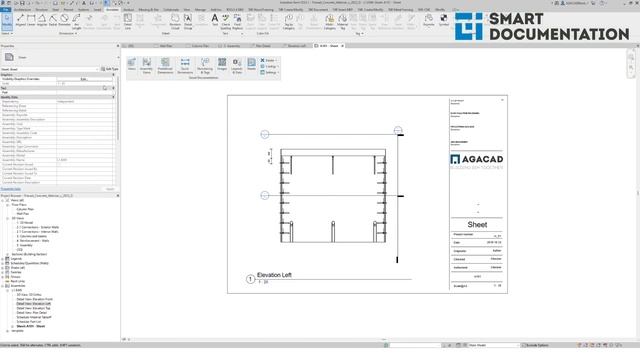Choose the Arc Length dimension tool
640x360 pixels.
click(x=76, y=21)
